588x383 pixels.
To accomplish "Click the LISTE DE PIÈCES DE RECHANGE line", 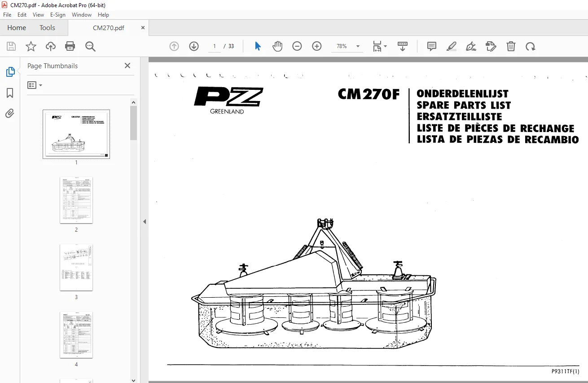I will pos(496,128).
